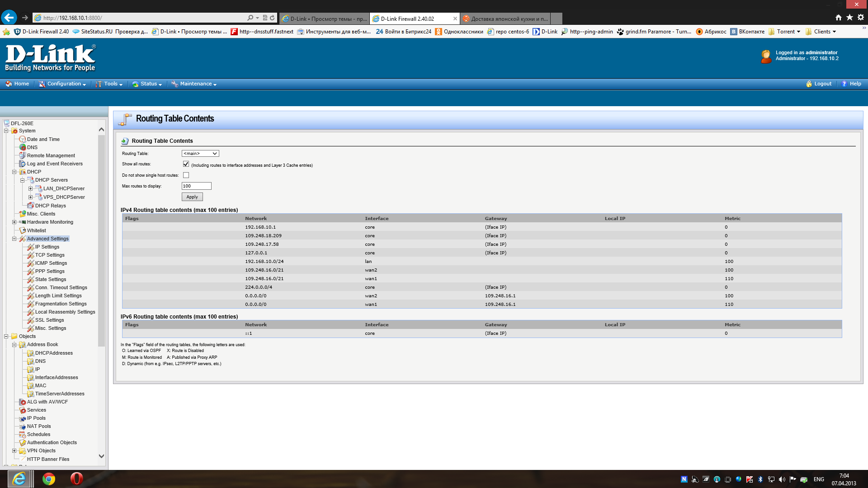The image size is (868, 488).
Task: Expand the Hardware Monitoring node
Action: click(14, 222)
